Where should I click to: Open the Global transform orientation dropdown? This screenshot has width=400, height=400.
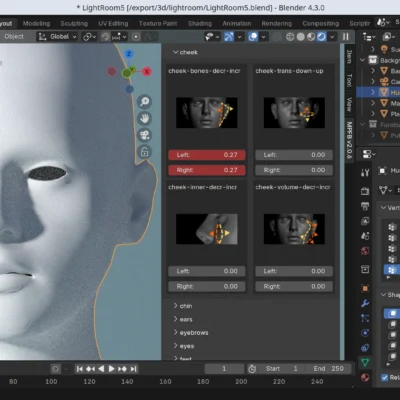coord(57,36)
